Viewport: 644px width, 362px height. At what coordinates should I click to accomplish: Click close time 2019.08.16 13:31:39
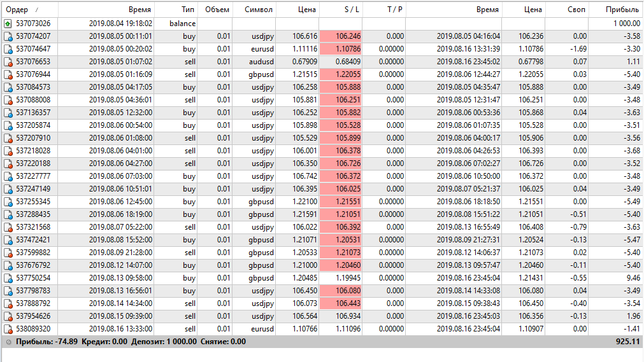pyautogui.click(x=468, y=49)
